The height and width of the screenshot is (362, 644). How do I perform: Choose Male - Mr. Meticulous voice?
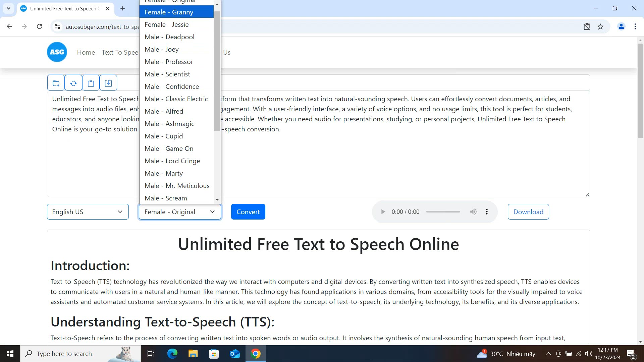click(x=176, y=186)
